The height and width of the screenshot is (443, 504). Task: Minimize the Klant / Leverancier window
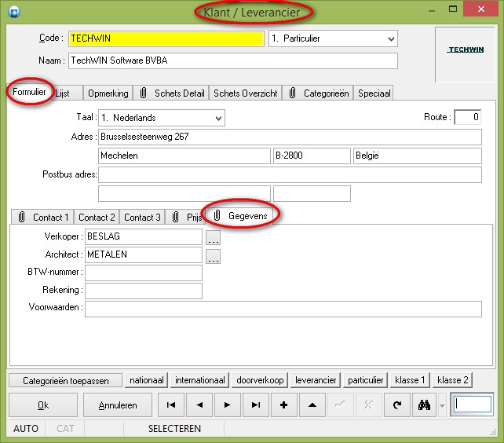(x=432, y=10)
